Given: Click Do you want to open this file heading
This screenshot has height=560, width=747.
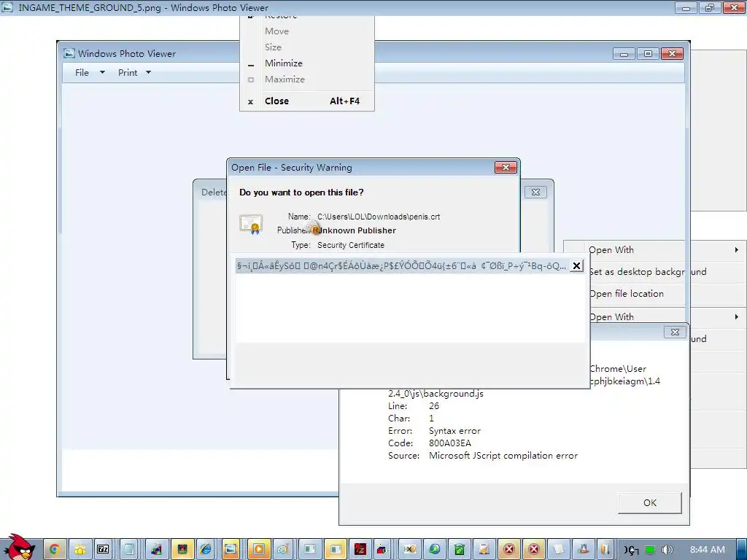Looking at the screenshot, I should [301, 192].
